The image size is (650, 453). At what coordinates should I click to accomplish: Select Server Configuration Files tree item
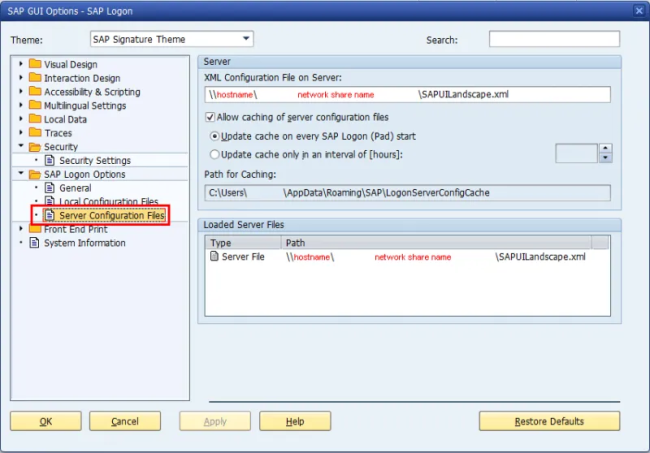(112, 216)
